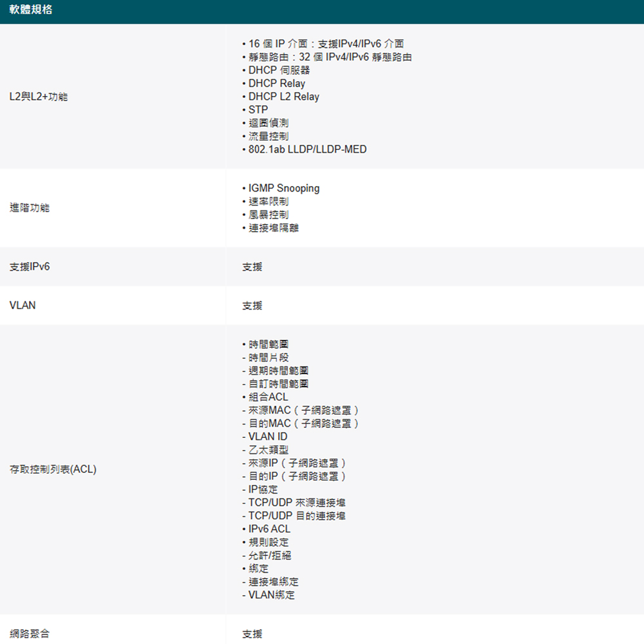The height and width of the screenshot is (644, 644).
Task: Click the 進階功能 row label
Action: [29, 208]
